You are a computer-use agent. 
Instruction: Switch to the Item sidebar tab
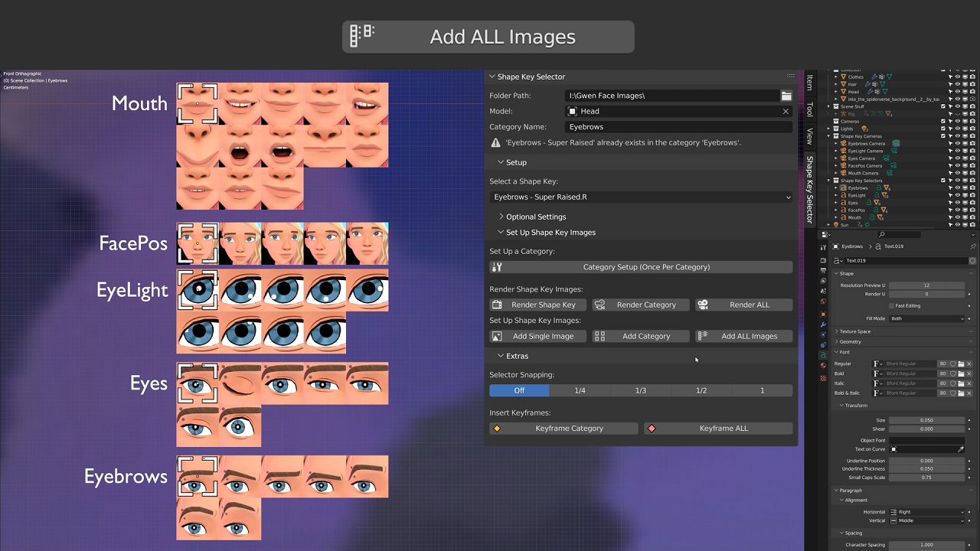(809, 83)
